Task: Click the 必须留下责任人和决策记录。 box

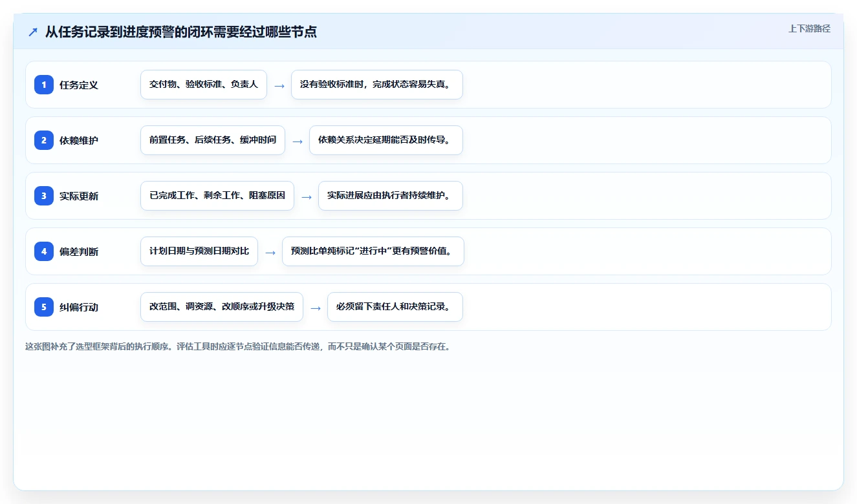Action: click(395, 307)
